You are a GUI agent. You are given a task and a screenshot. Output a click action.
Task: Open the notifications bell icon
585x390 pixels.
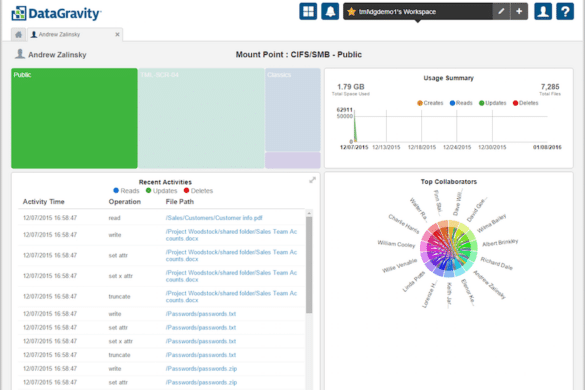[x=330, y=12]
